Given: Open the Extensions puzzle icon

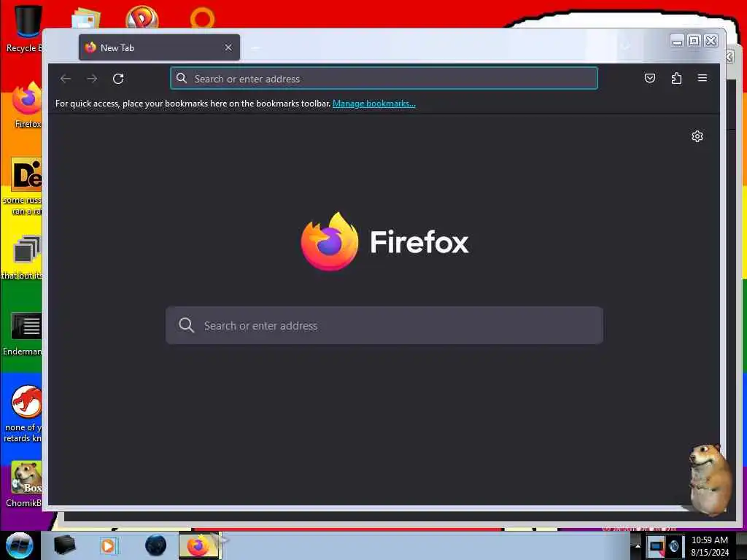Looking at the screenshot, I should (x=676, y=78).
